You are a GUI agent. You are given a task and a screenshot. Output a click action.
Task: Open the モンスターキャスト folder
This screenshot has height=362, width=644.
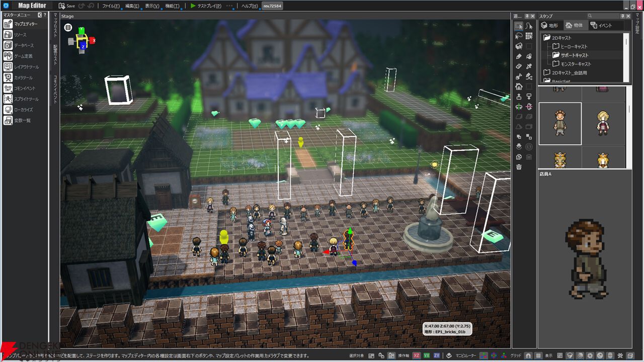point(555,64)
